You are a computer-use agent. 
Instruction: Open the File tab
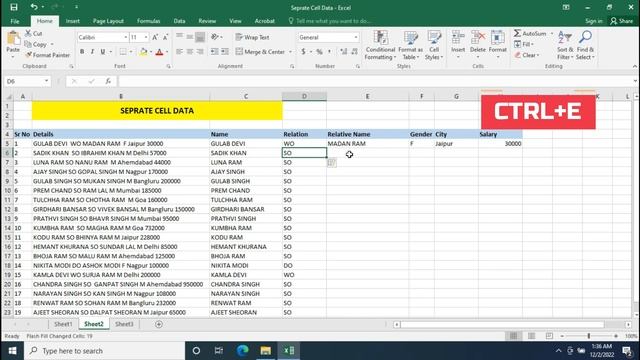click(x=15, y=21)
